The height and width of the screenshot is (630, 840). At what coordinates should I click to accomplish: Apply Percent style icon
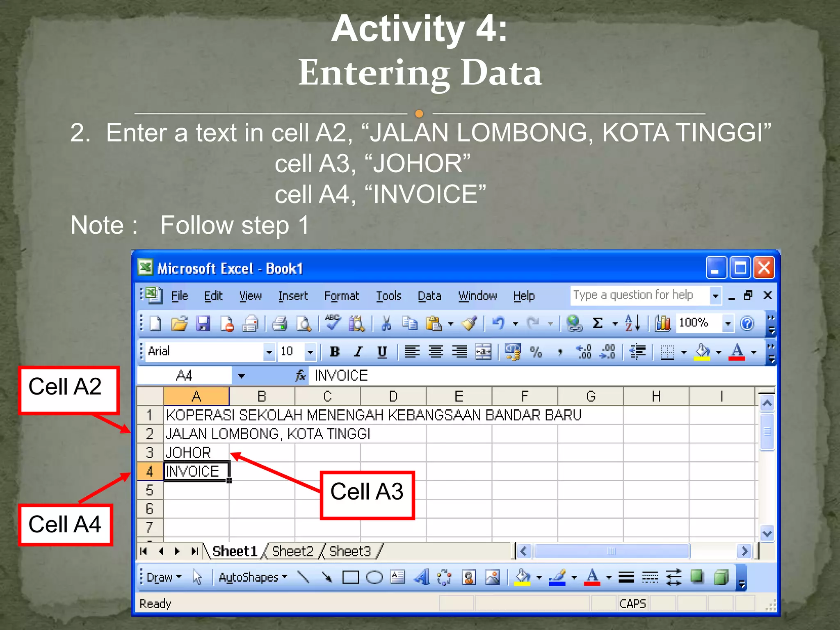(x=536, y=352)
